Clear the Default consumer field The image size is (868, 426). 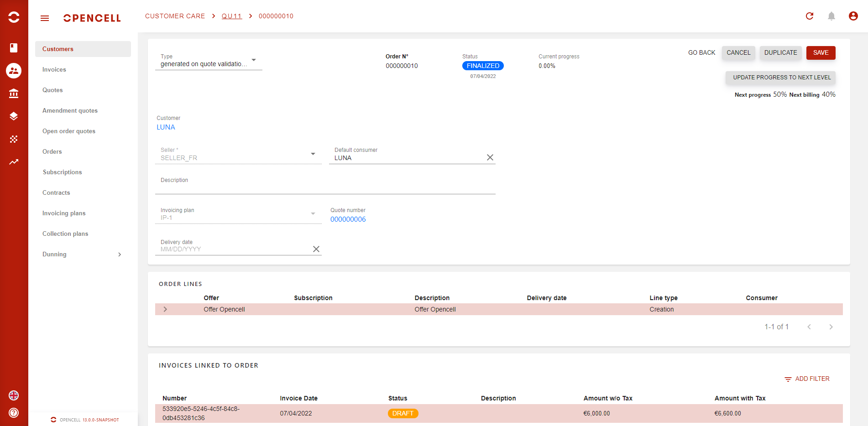point(490,157)
